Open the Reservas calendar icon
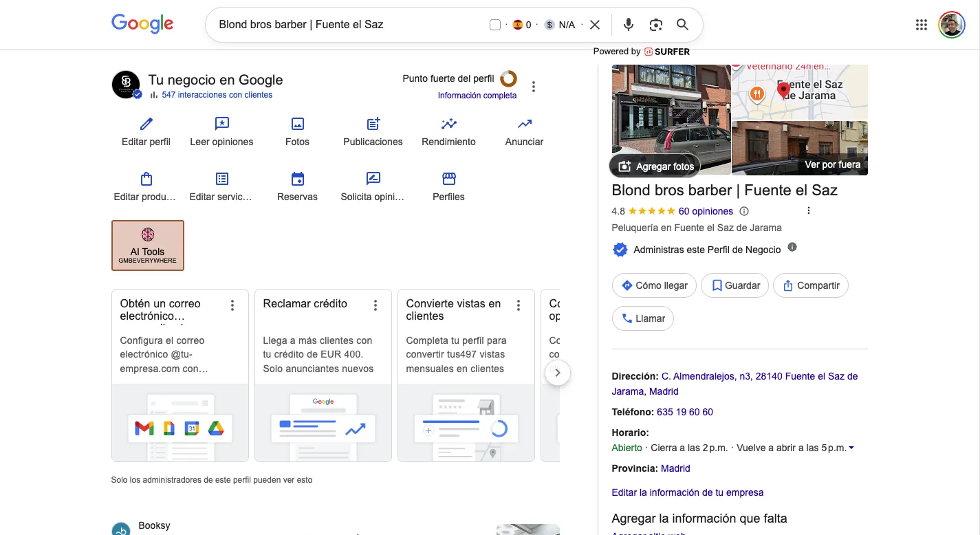 click(297, 179)
